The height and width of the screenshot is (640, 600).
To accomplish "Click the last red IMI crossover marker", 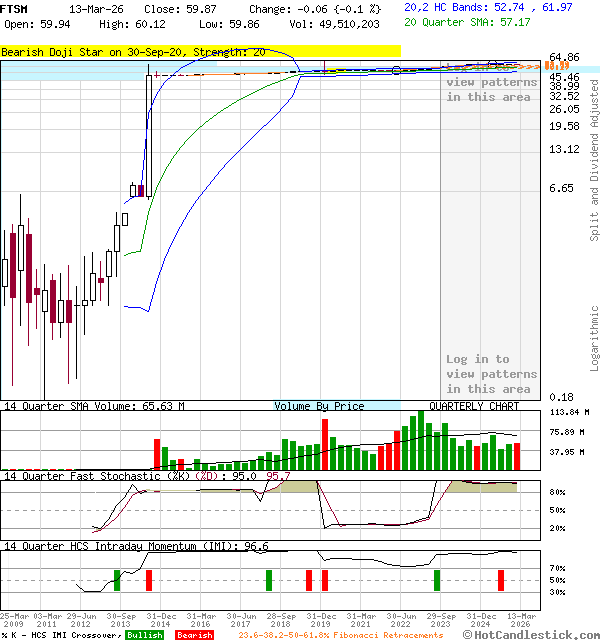I will pyautogui.click(x=501, y=580).
